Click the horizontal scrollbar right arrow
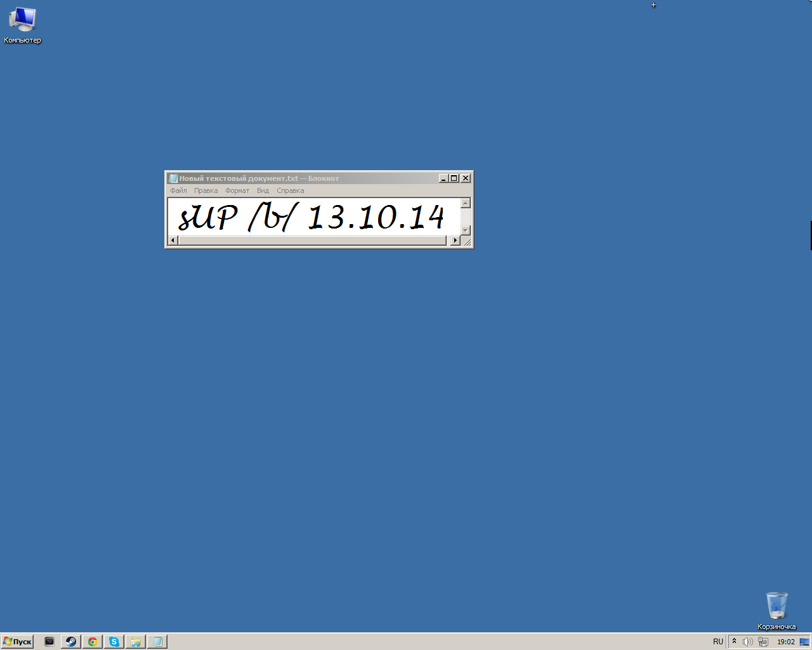This screenshot has height=650, width=812. pyautogui.click(x=455, y=241)
